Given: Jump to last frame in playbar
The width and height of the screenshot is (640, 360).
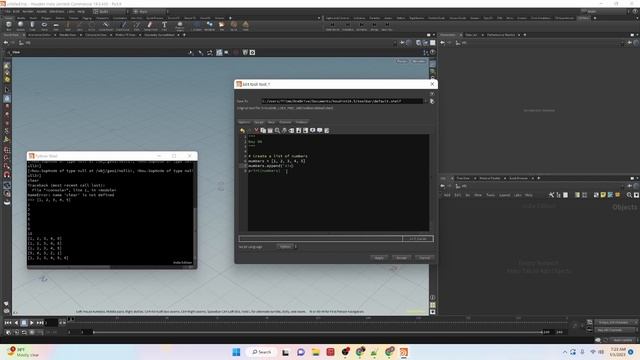Looking at the screenshot, I should click(x=40, y=322).
